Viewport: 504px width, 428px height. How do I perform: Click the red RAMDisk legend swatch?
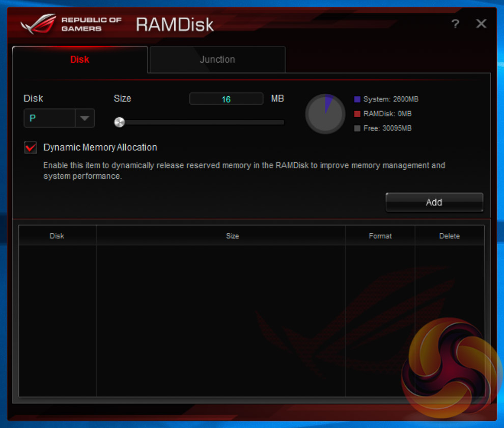pyautogui.click(x=357, y=114)
